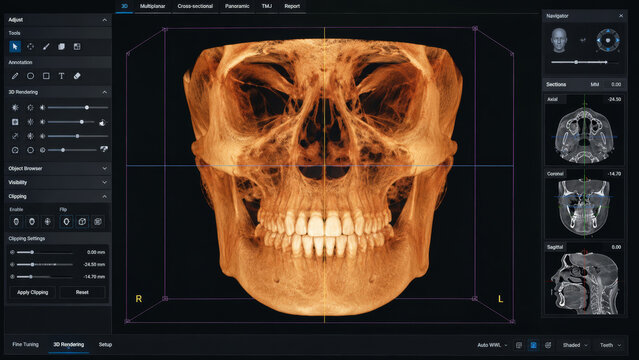Click the first Flip clipping icon
Image resolution: width=639 pixels, height=360 pixels.
click(x=66, y=221)
